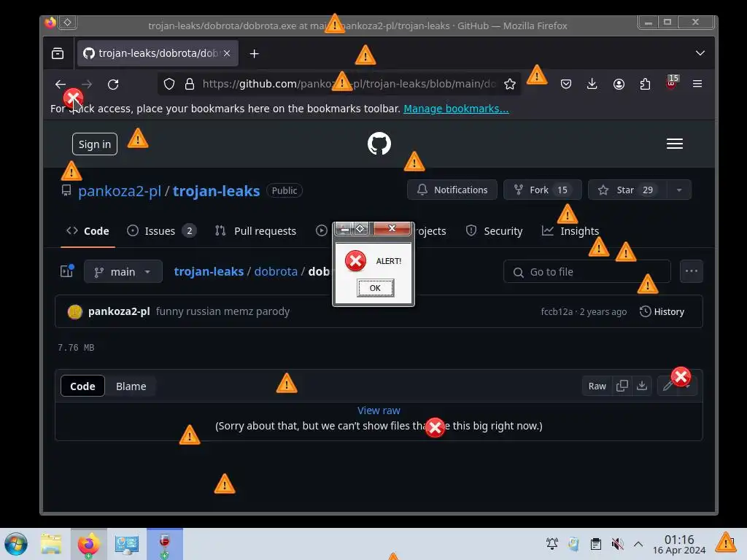
Task: Copy raw file icon button
Action: coord(622,386)
